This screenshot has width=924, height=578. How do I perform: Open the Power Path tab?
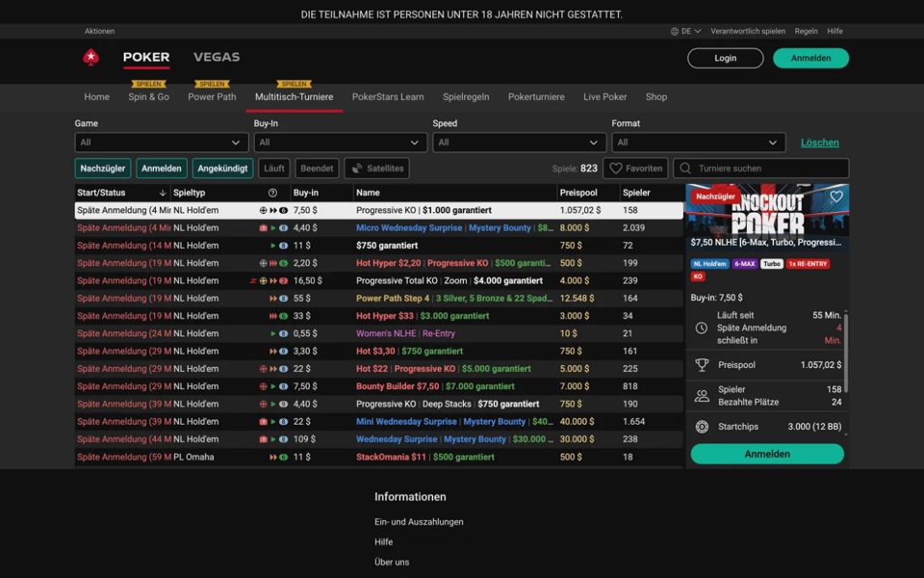tap(212, 96)
